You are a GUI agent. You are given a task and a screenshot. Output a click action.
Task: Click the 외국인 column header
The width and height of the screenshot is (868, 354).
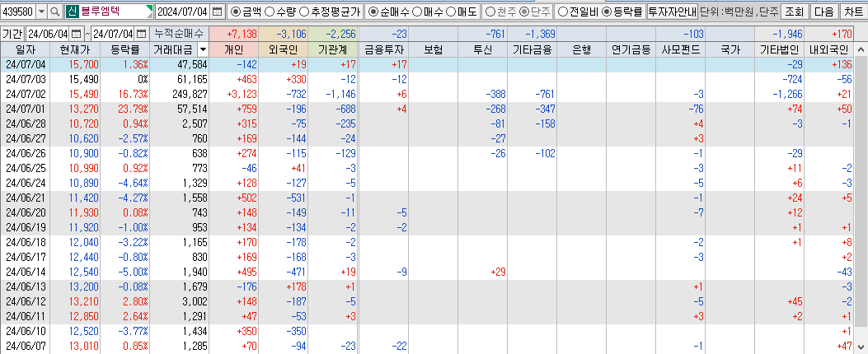coord(284,49)
